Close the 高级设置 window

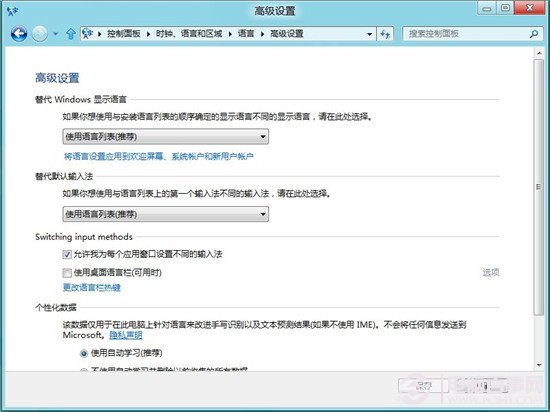point(530,8)
